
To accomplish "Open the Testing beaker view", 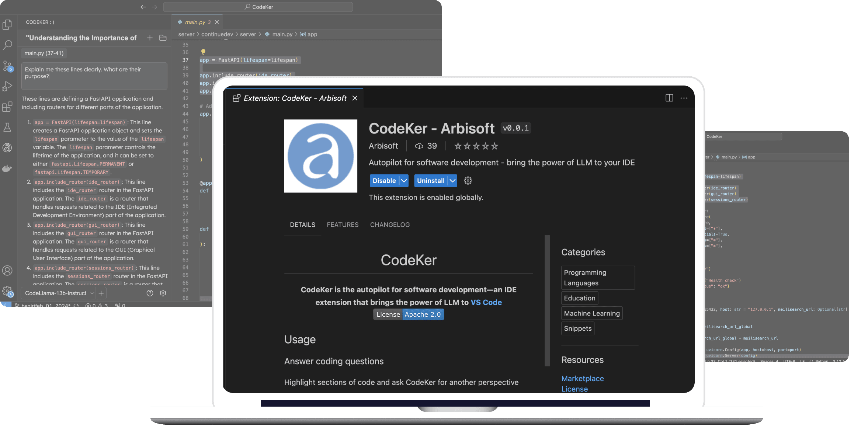I will [x=8, y=127].
